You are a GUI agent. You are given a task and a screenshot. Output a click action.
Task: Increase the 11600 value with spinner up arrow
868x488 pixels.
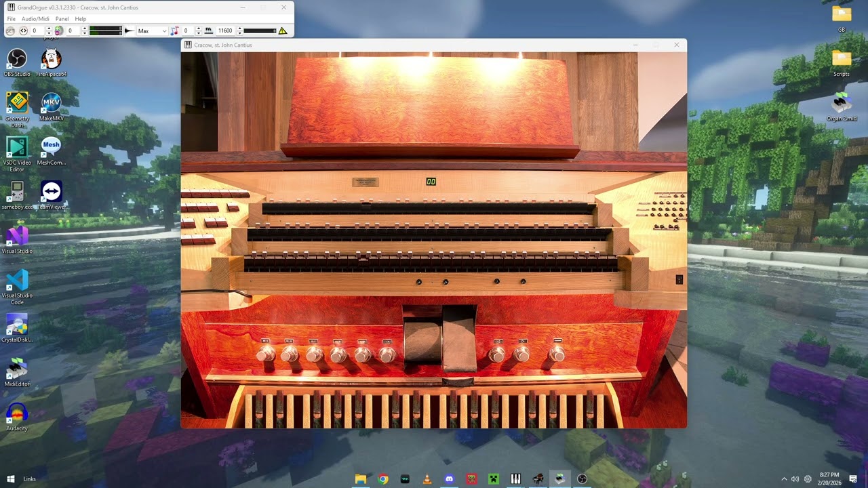click(239, 28)
